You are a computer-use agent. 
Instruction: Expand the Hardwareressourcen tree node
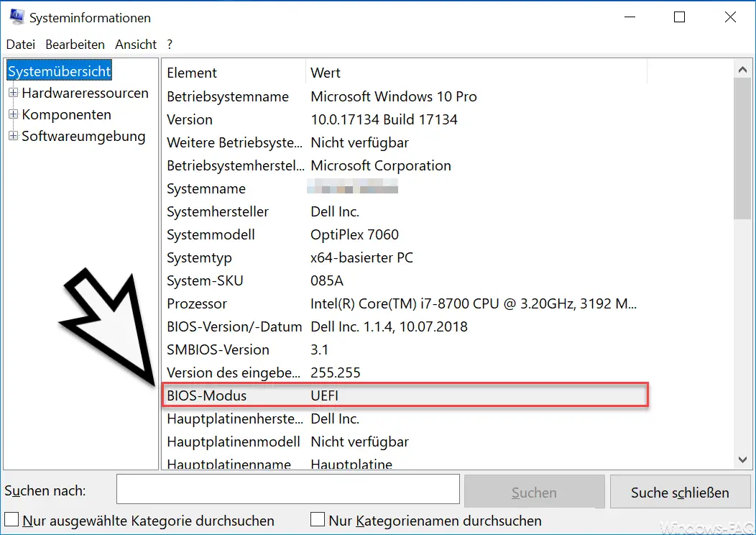point(14,93)
